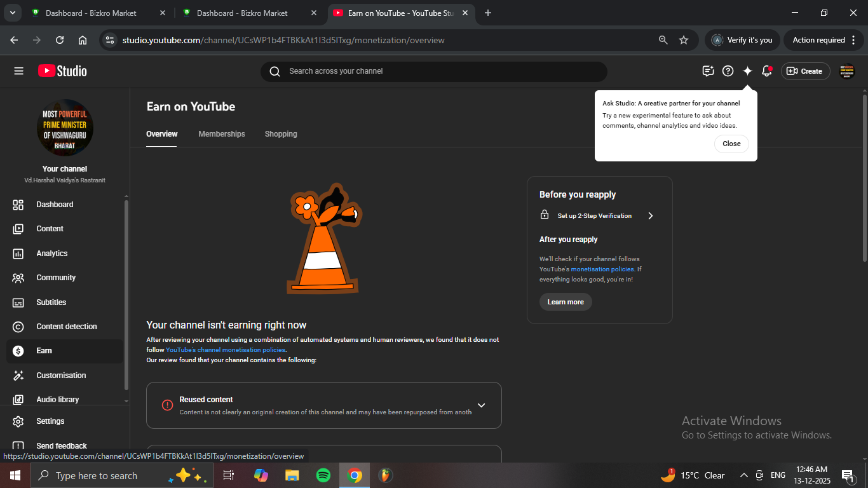Image resolution: width=868 pixels, height=488 pixels.
Task: Bookmark this page with the star icon
Action: pos(684,40)
